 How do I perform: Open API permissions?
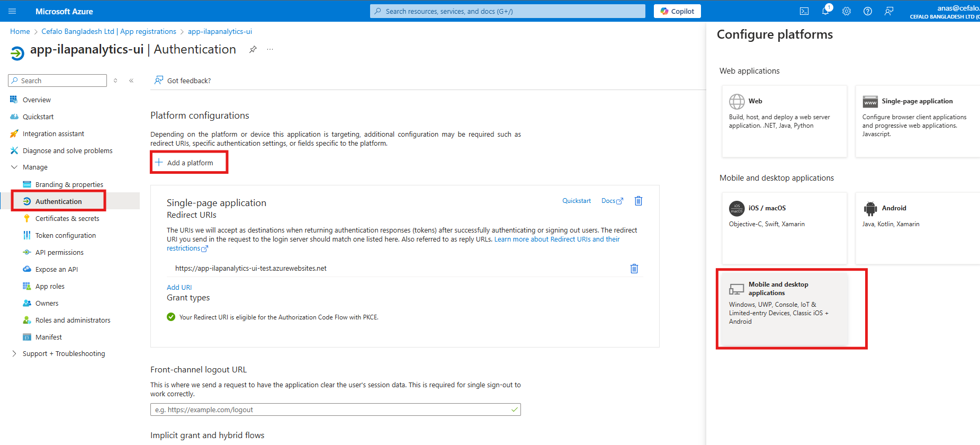pos(59,252)
